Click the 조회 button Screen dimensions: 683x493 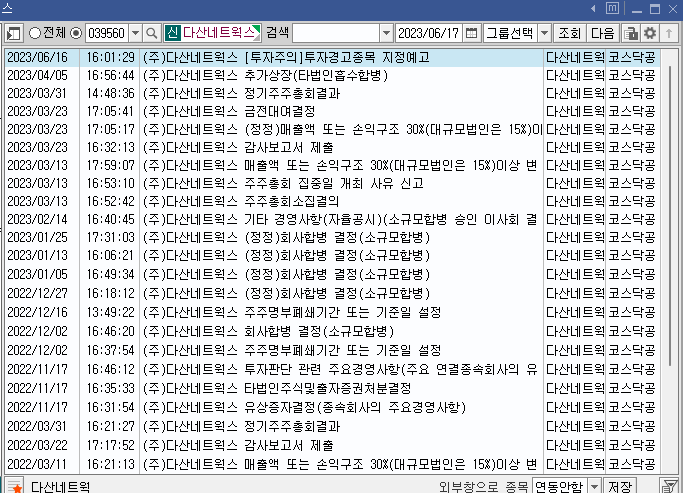tap(570, 33)
